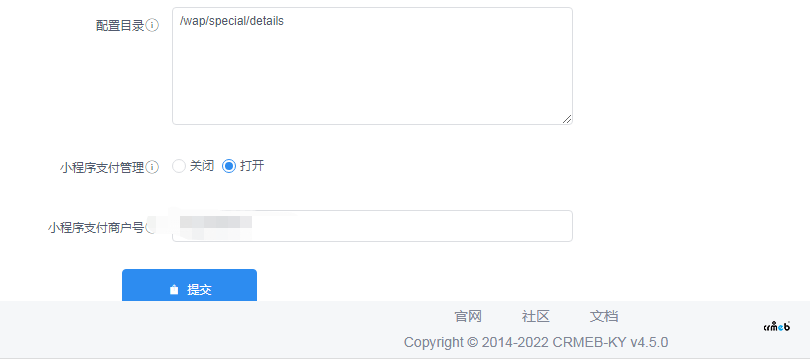Open the 官网 footer link

(468, 316)
